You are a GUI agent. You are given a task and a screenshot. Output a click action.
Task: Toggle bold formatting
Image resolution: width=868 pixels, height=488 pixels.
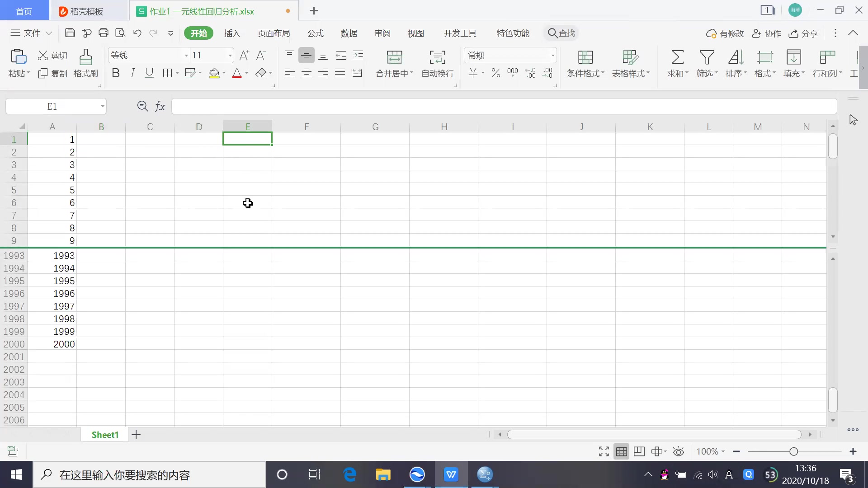pos(116,72)
